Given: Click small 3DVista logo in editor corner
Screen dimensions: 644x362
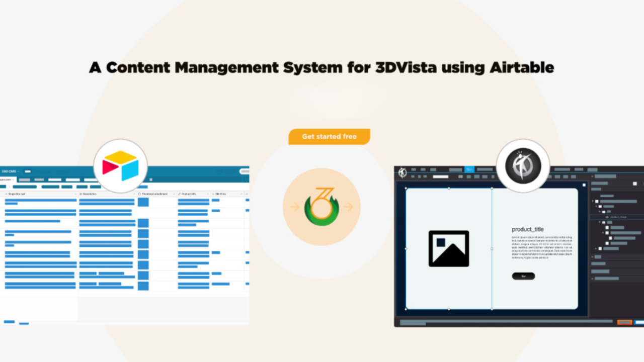Looking at the screenshot, I should click(x=403, y=172).
